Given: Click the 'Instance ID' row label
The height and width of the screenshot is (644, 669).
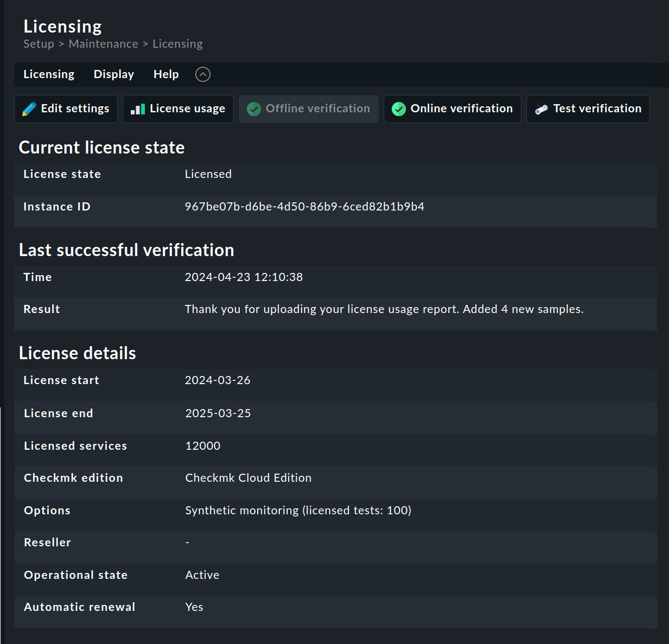Looking at the screenshot, I should [x=57, y=207].
